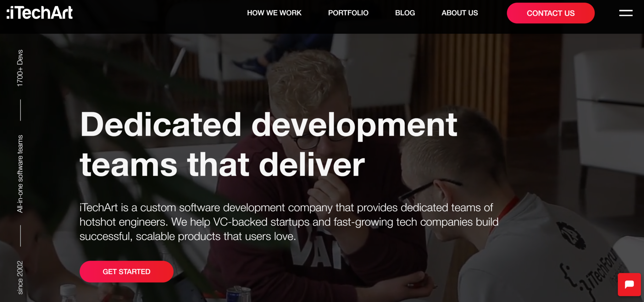
Task: Go to the PORTFOLIO page
Action: (348, 13)
